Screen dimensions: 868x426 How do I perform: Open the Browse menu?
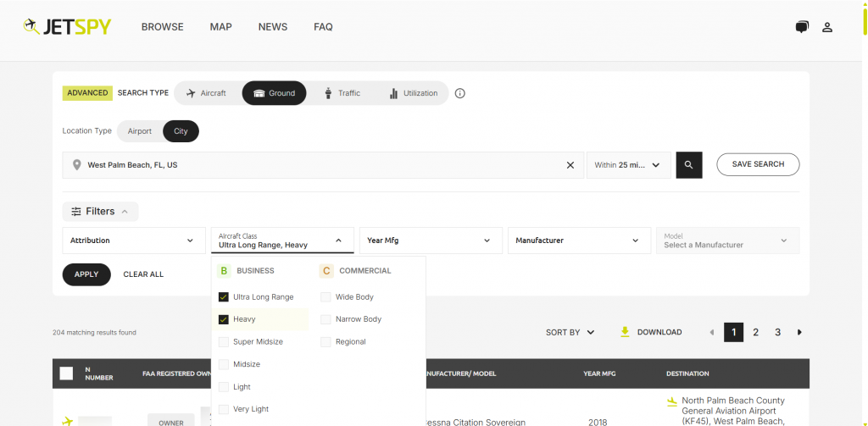[162, 26]
